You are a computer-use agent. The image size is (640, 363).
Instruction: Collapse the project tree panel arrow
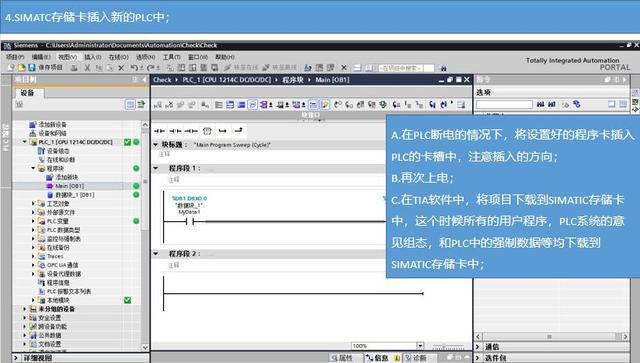tap(144, 80)
